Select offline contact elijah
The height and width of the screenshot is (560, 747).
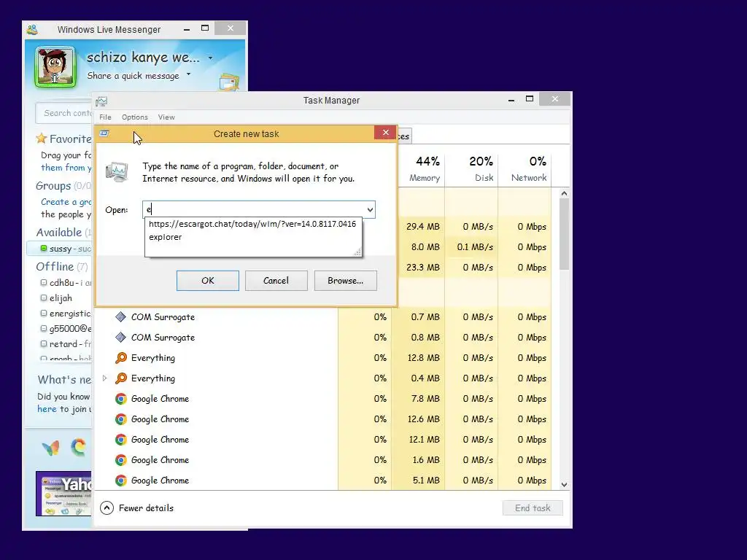coord(61,298)
